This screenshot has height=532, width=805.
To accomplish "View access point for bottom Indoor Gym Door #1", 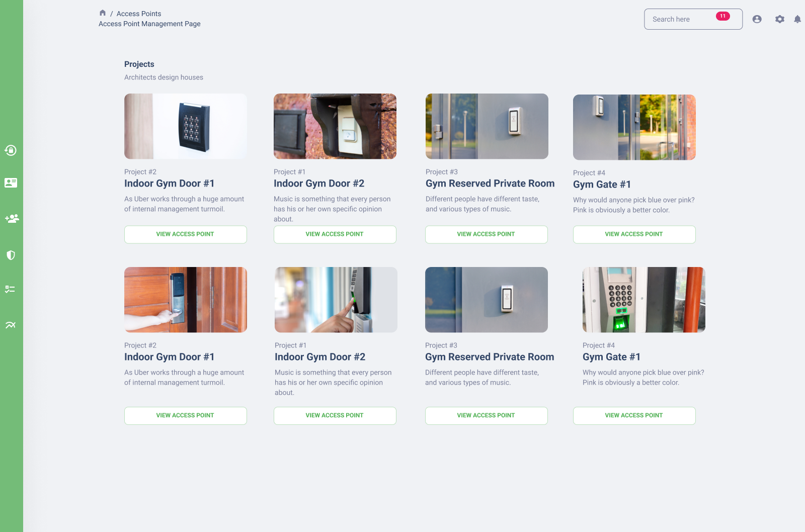I will pyautogui.click(x=186, y=416).
